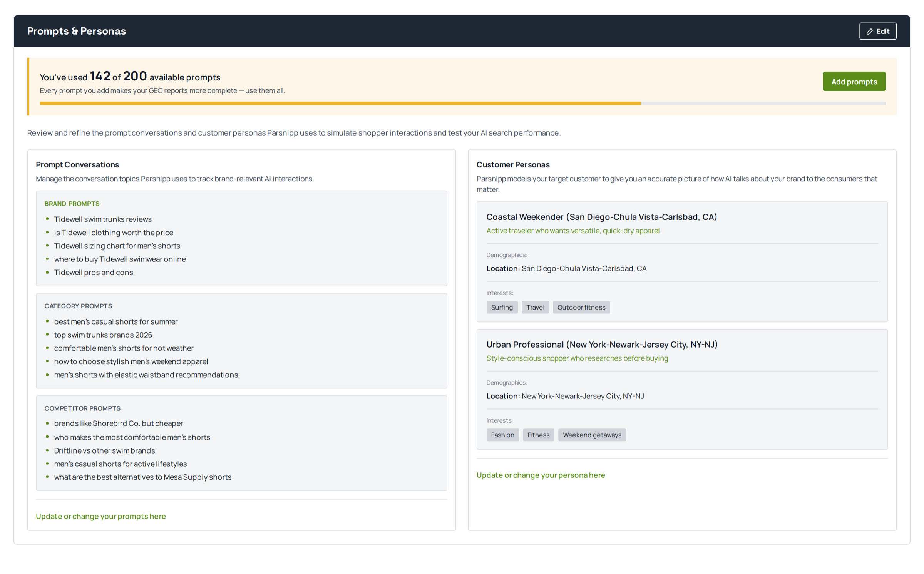Click the Add prompts button
This screenshot has width=924, height=574.
(854, 81)
